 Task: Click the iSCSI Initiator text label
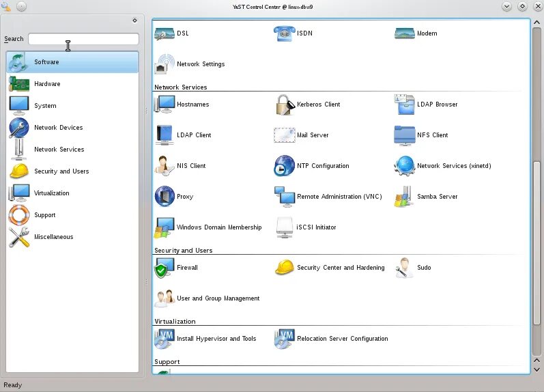317,227
